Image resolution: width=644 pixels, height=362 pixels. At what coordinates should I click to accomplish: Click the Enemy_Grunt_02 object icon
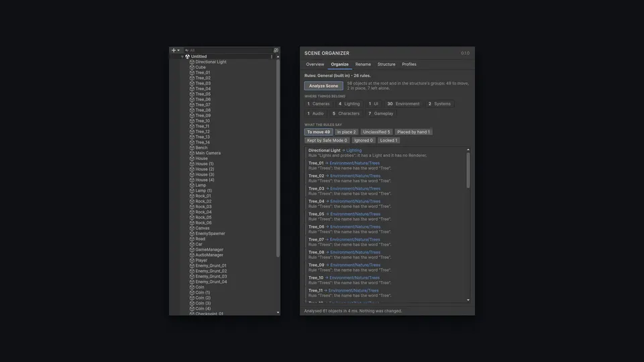[x=192, y=271]
